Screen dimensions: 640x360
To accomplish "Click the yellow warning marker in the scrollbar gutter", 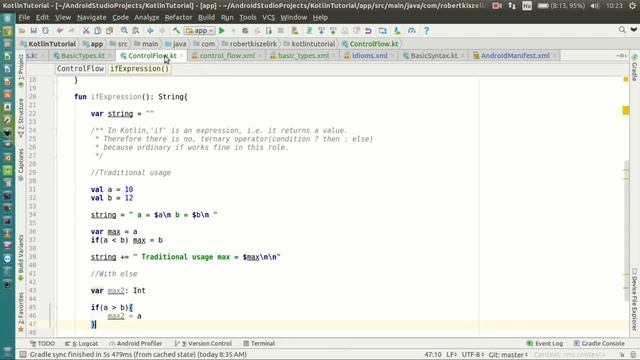I will click(x=626, y=111).
